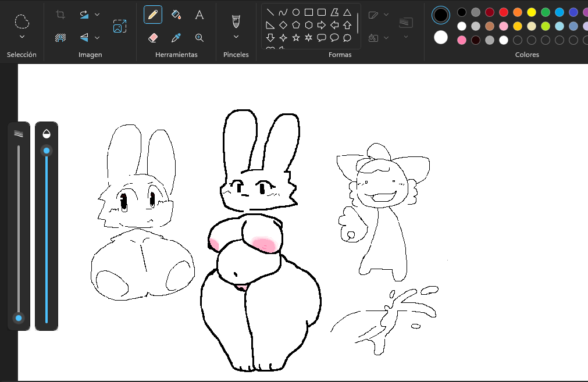Click the Formas group label
588x382 pixels.
click(340, 54)
